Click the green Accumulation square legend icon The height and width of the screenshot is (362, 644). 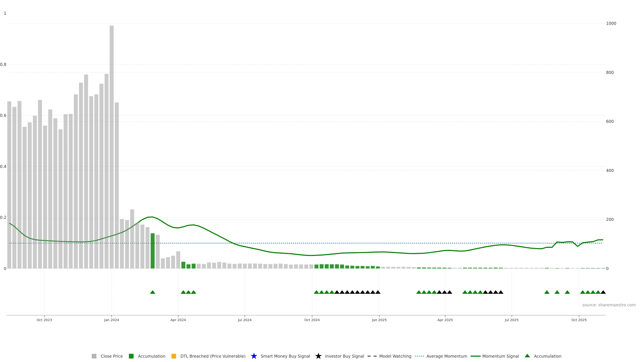pyautogui.click(x=131, y=356)
